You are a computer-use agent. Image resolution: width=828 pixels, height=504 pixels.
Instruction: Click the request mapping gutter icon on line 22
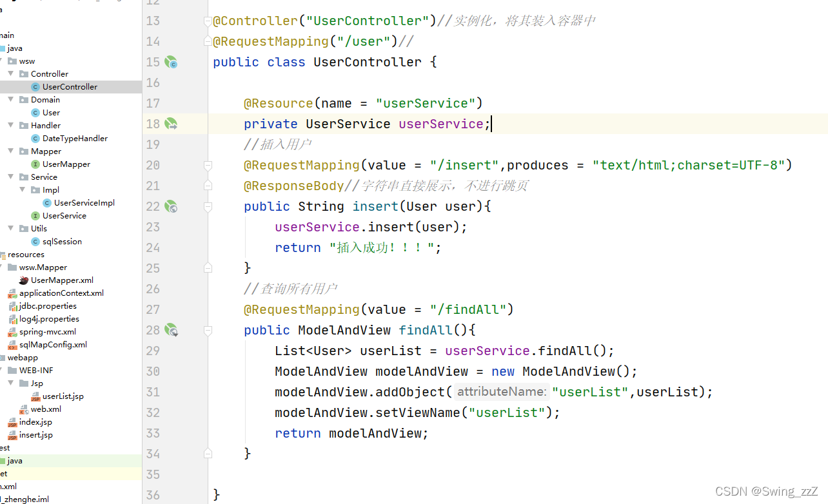click(x=171, y=206)
